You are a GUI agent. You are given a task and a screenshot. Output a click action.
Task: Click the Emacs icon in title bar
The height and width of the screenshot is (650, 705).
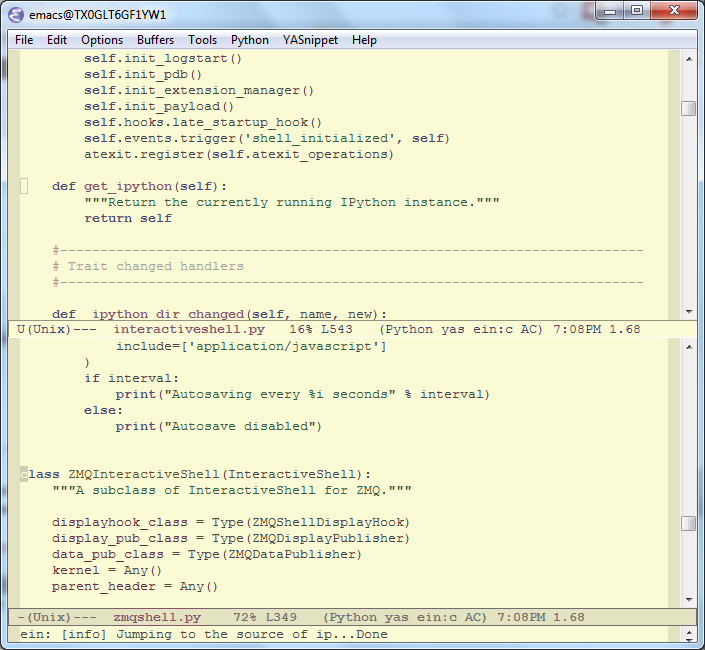16,14
